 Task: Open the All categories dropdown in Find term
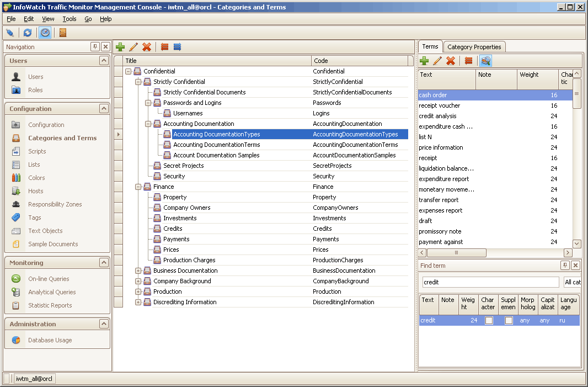573,282
